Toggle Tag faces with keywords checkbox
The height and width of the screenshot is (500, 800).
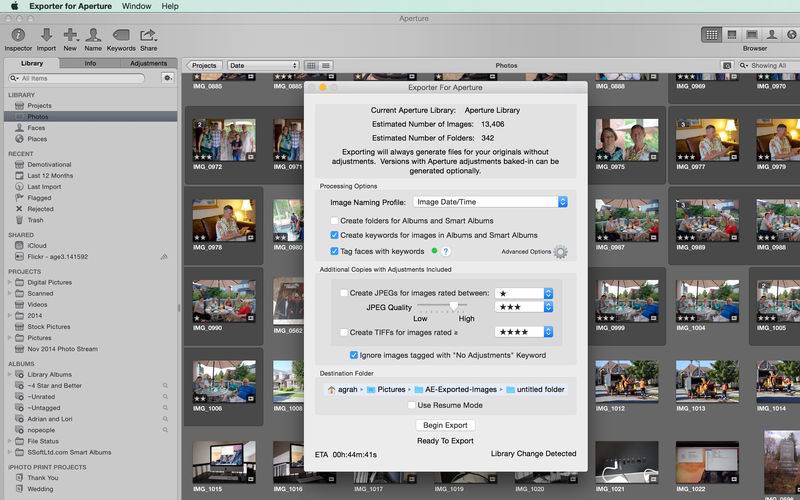[335, 251]
